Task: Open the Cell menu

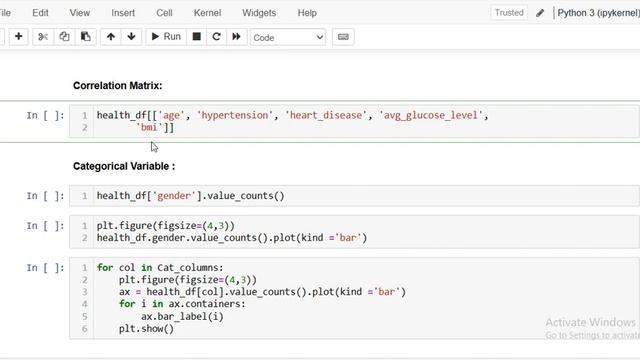Action: click(164, 13)
